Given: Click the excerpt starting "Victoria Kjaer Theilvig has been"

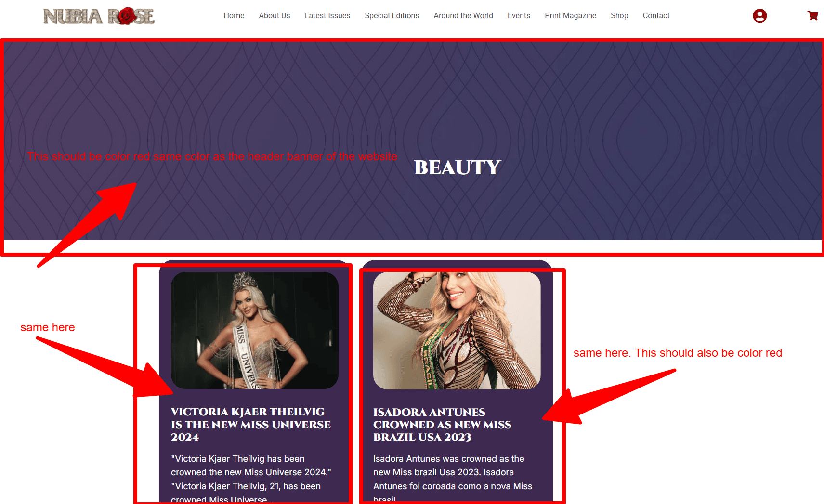Looking at the screenshot, I should (251, 479).
